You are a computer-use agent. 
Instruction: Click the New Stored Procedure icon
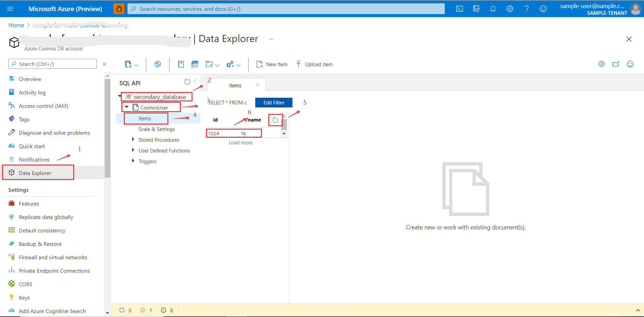(209, 64)
